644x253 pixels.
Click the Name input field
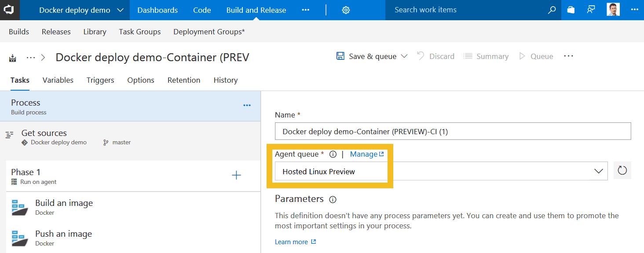(x=453, y=131)
